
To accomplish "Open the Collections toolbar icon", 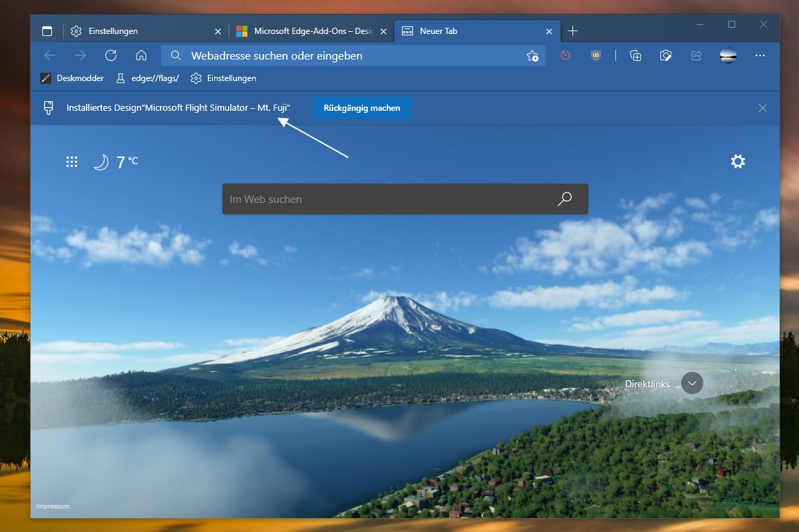I will point(635,55).
